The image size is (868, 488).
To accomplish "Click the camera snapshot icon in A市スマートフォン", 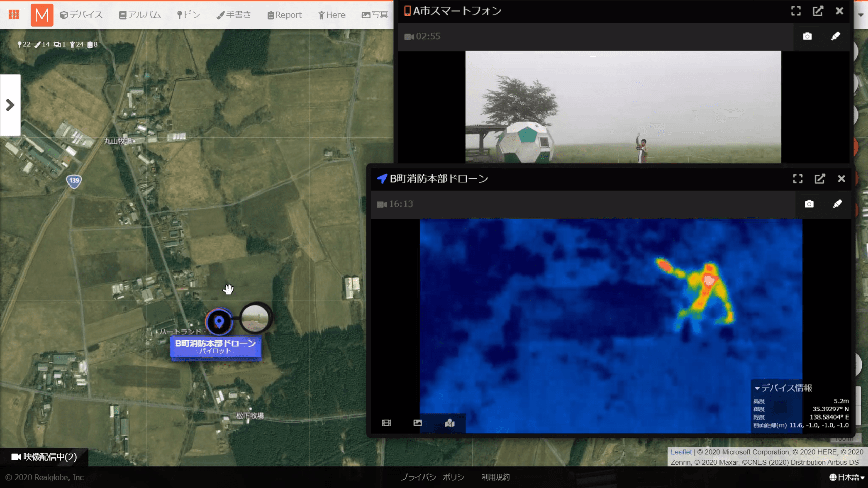I will click(807, 36).
